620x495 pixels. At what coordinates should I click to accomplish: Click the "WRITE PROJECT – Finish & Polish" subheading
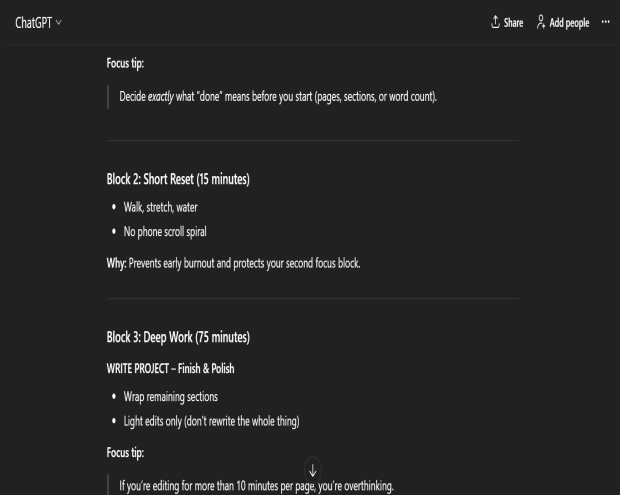(x=170, y=369)
